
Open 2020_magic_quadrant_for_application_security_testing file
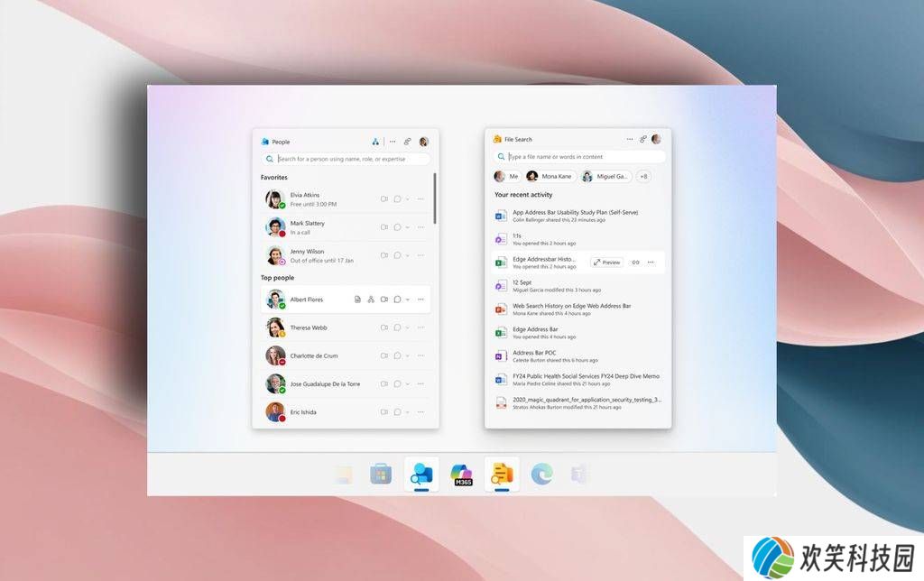pyautogui.click(x=578, y=403)
